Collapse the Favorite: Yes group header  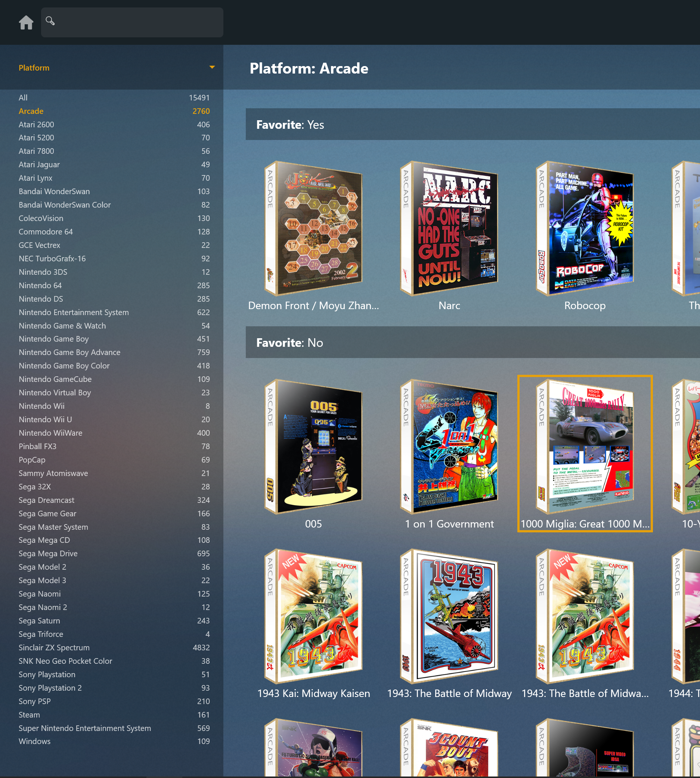click(x=473, y=125)
